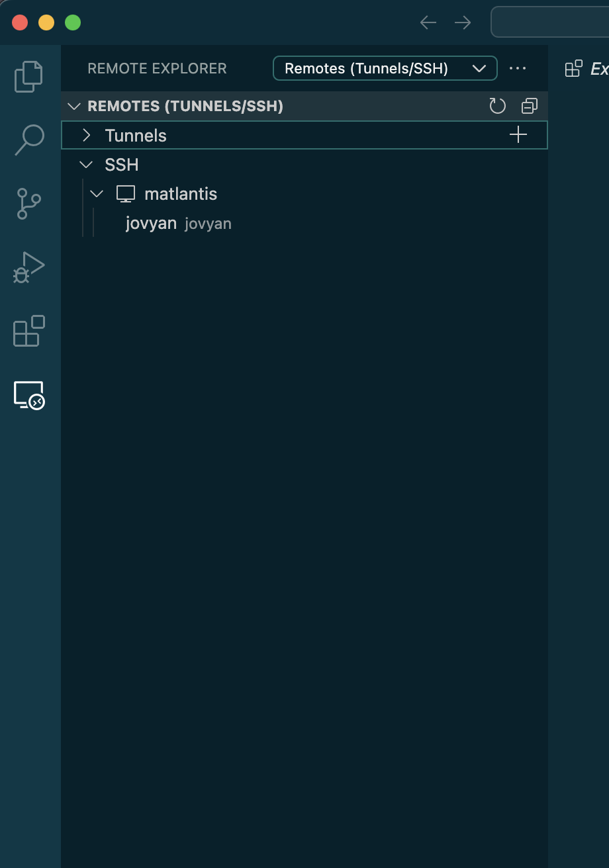Open the Remotes (Tunnels/SSH) dropdown

[385, 68]
